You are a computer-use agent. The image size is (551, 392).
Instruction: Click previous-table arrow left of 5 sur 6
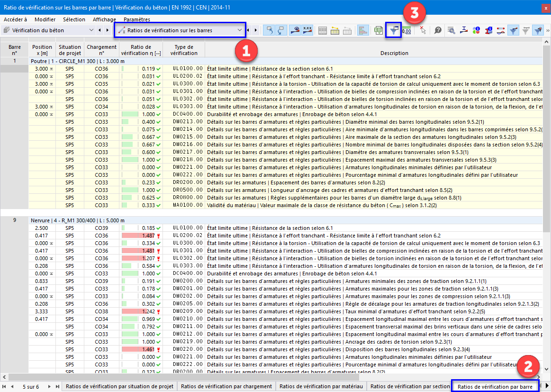pyautogui.click(x=12, y=386)
